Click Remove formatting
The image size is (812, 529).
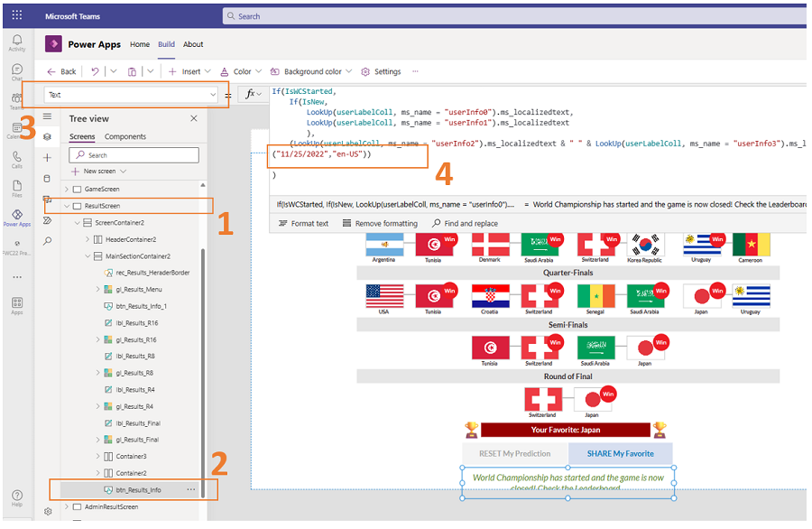click(x=380, y=223)
